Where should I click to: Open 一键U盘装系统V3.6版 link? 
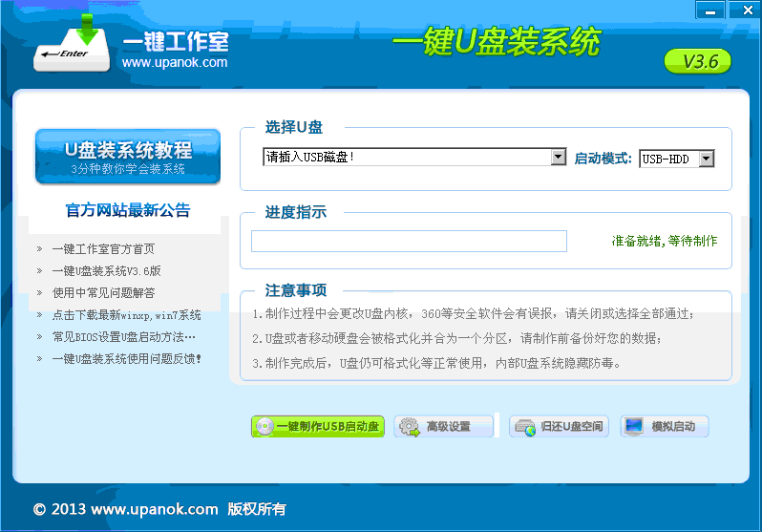(x=106, y=271)
